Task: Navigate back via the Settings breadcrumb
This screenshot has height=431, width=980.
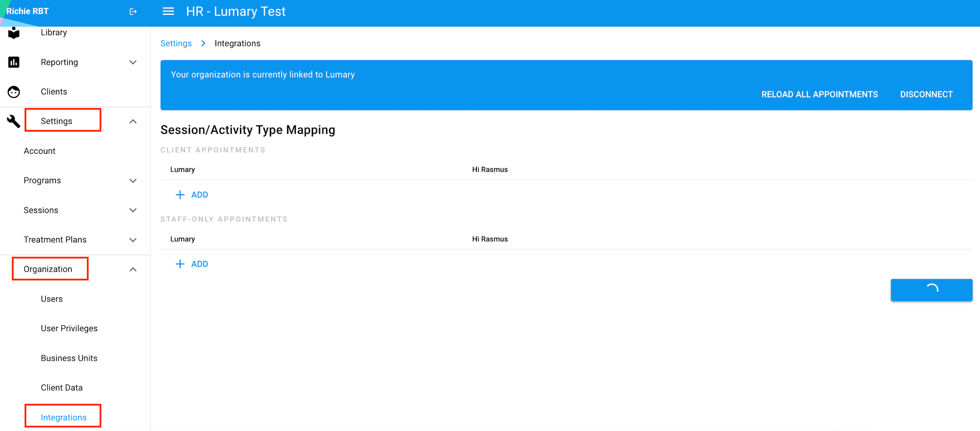Action: [x=175, y=43]
